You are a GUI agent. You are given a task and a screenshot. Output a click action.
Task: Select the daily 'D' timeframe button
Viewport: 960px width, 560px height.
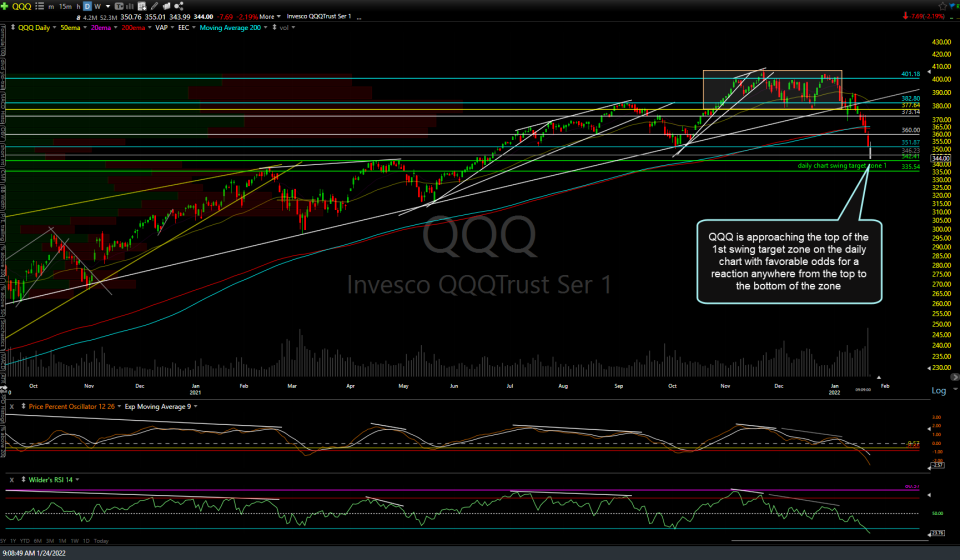88,6
